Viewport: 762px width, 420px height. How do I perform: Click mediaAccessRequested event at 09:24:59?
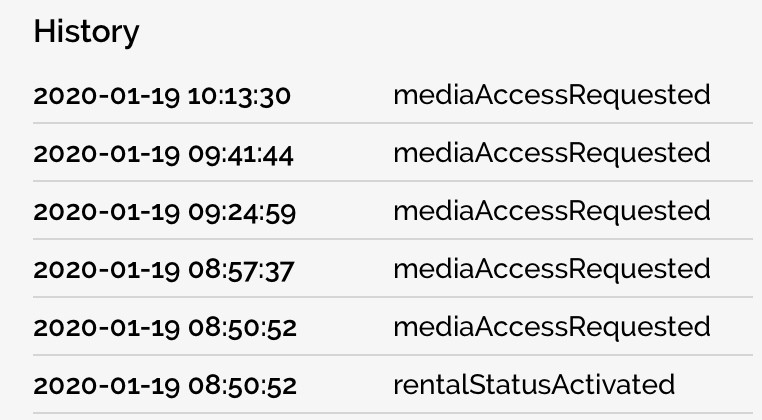coord(552,211)
